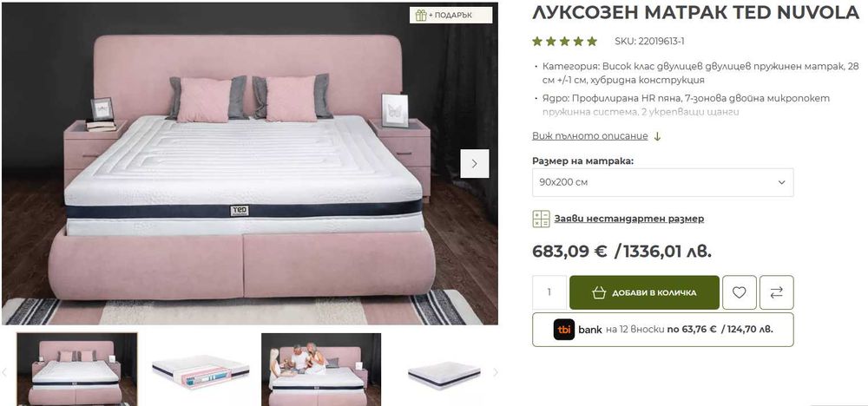Click the tbi bank 12-installment offer button
This screenshot has width=868, height=406.
pos(662,330)
